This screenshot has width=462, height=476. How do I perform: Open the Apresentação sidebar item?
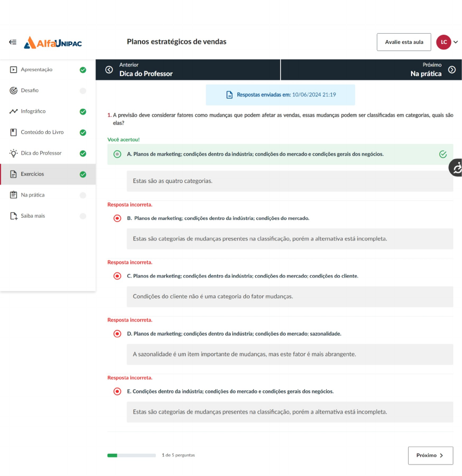(x=36, y=69)
